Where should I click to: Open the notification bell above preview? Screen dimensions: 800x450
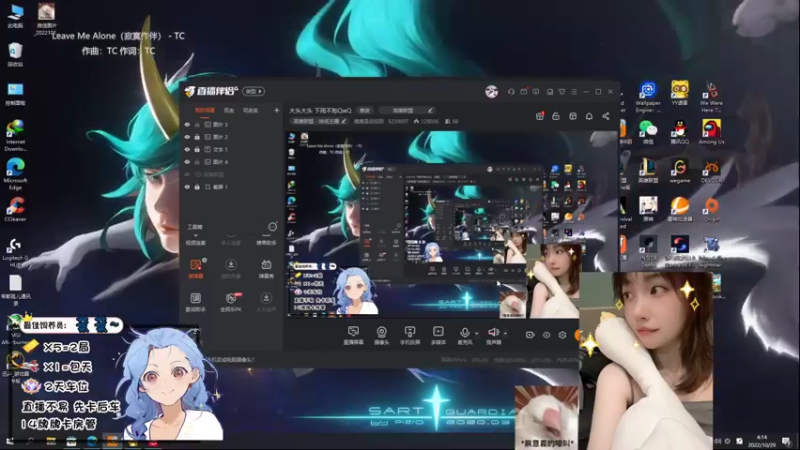(x=589, y=116)
